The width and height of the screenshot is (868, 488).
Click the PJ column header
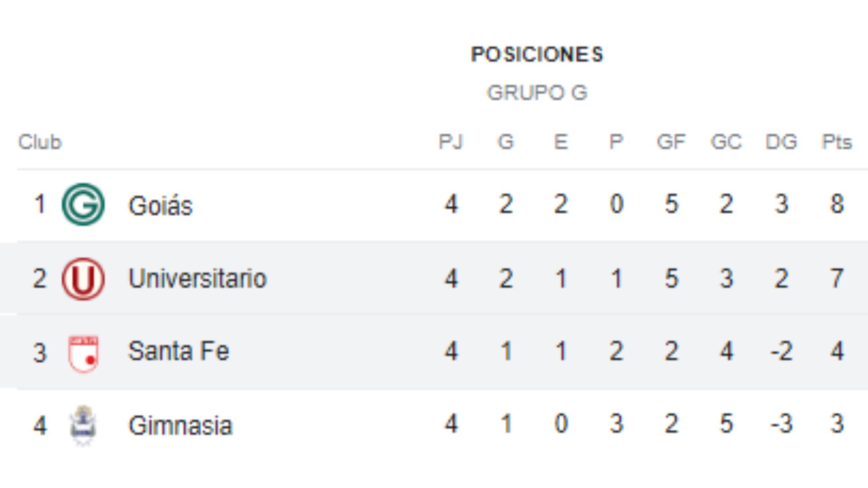(x=451, y=142)
